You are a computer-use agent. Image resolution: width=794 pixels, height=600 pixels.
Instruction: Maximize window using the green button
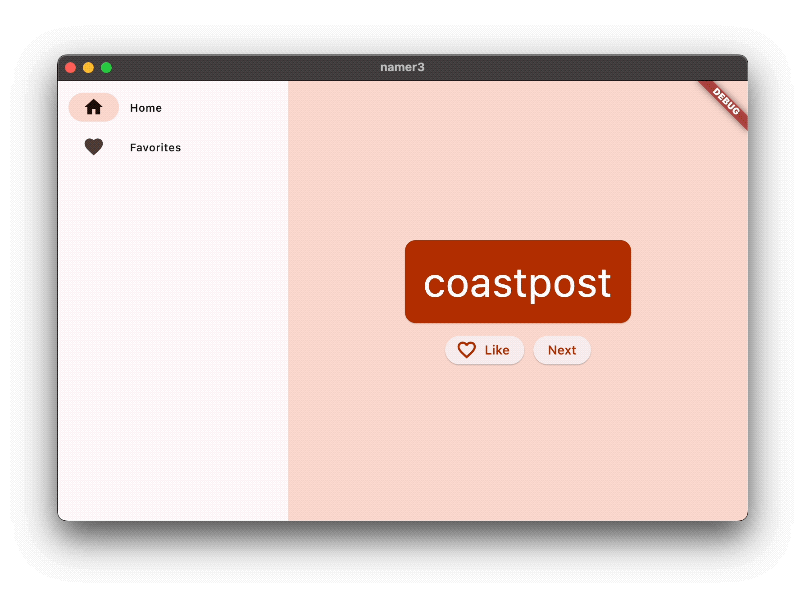(x=106, y=68)
